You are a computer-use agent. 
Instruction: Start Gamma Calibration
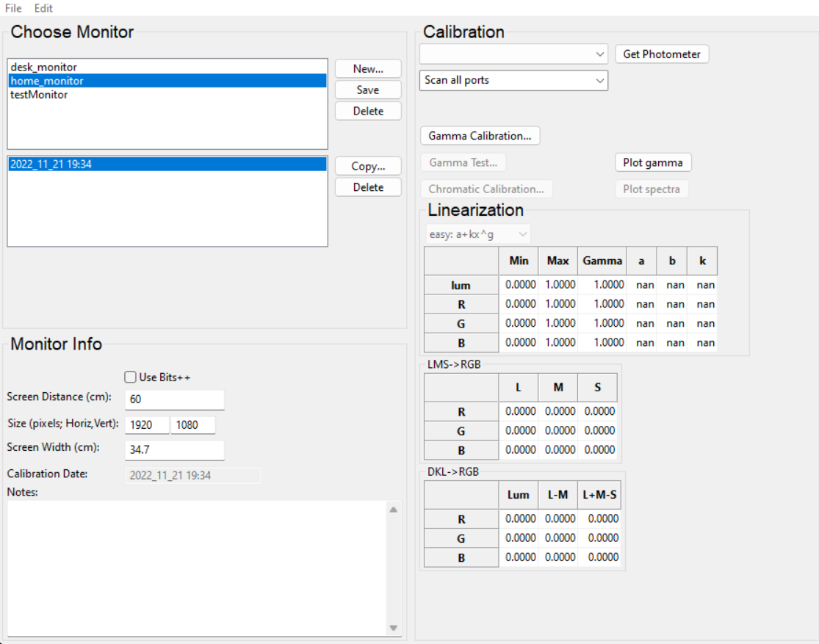pos(480,136)
